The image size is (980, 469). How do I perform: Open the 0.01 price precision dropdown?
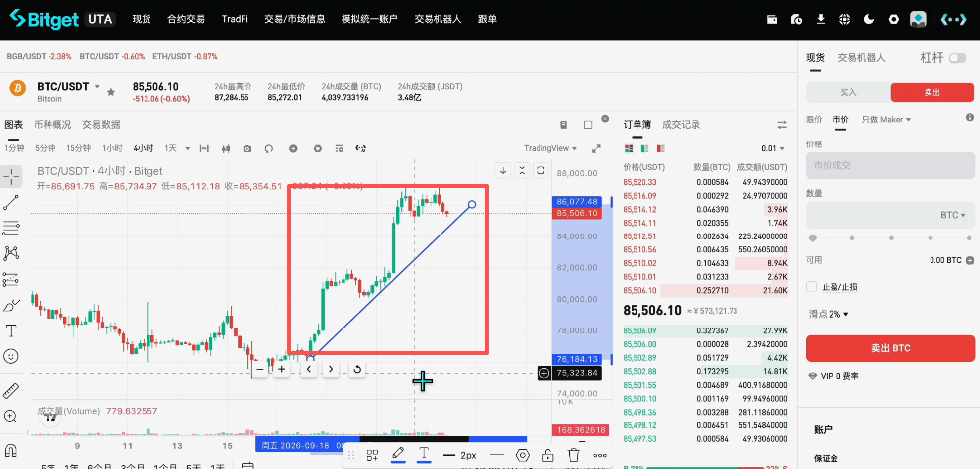coord(772,148)
